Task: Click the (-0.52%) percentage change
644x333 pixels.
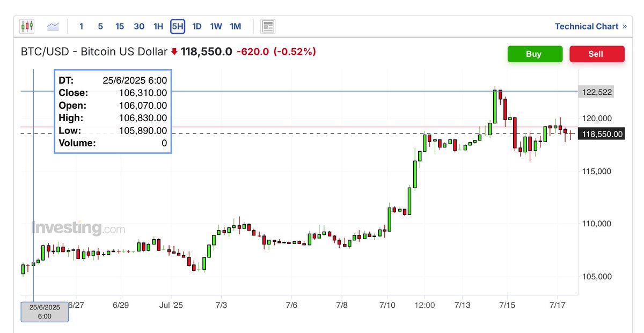Action: 295,52
